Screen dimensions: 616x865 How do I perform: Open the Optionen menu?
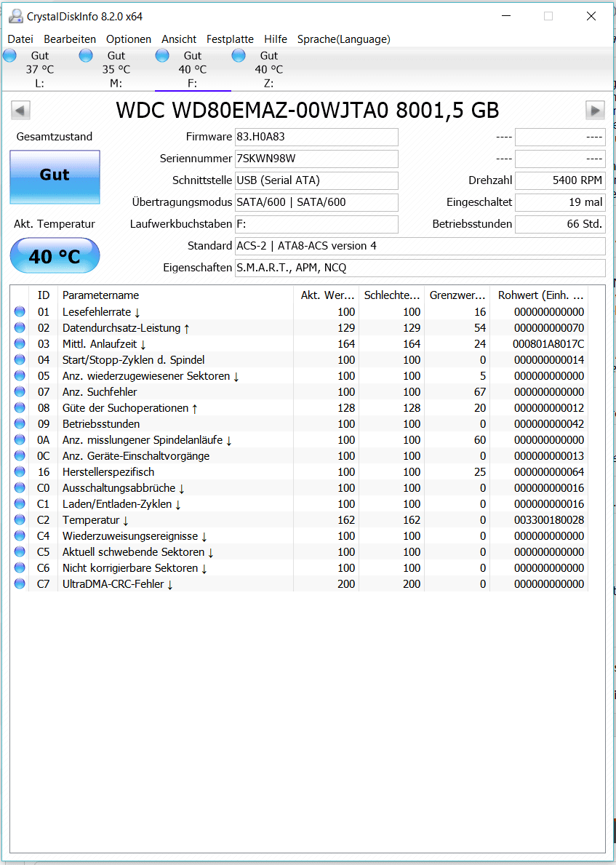click(x=129, y=39)
